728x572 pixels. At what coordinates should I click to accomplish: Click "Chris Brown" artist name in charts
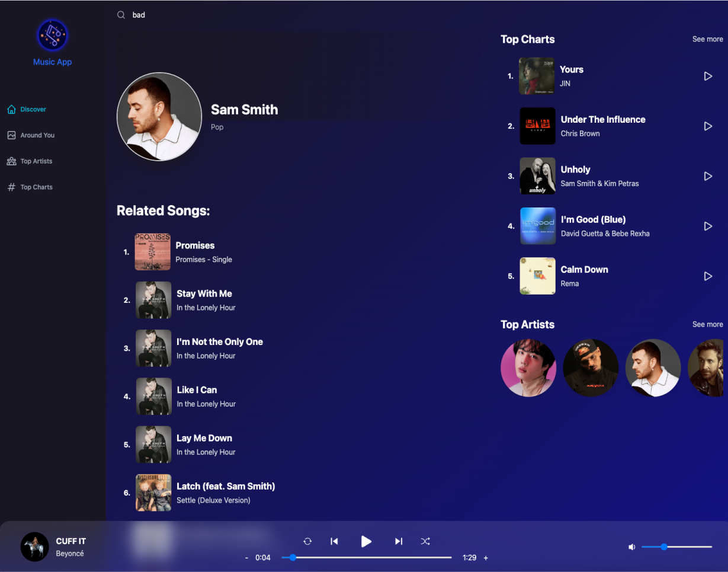tap(581, 133)
